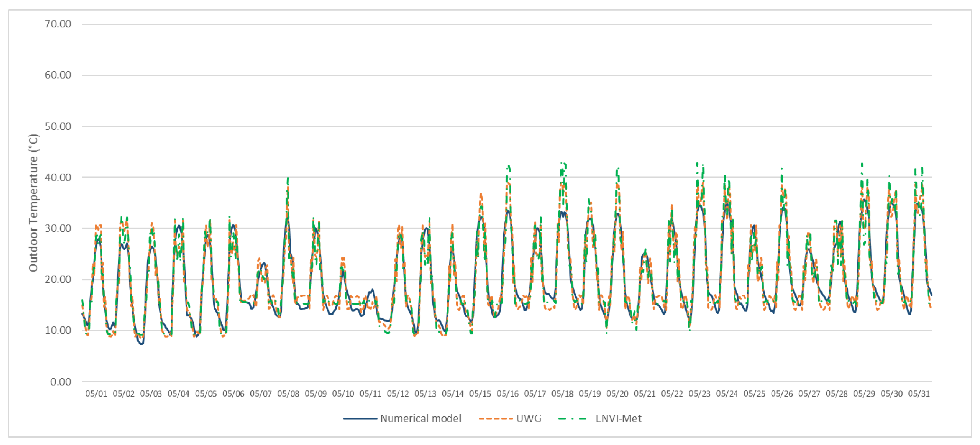The image size is (980, 445).
Task: Select the UWG legend label
Action: pos(528,419)
